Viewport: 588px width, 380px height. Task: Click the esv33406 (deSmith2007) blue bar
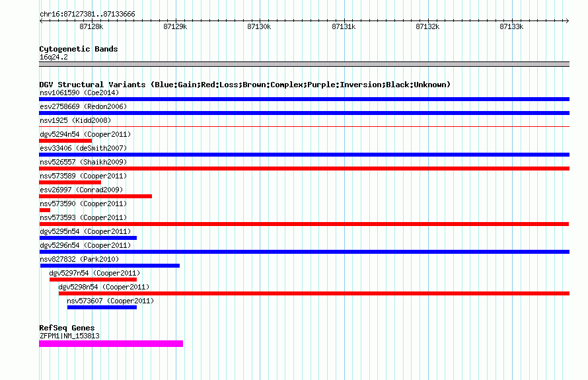coord(304,155)
